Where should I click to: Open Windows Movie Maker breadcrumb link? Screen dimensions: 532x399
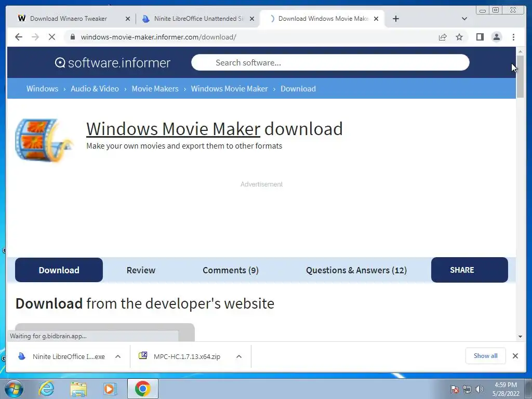coord(229,89)
